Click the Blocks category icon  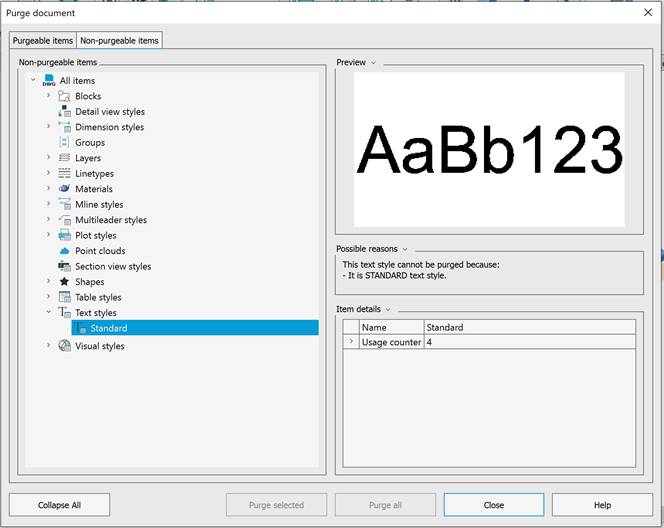click(x=64, y=96)
